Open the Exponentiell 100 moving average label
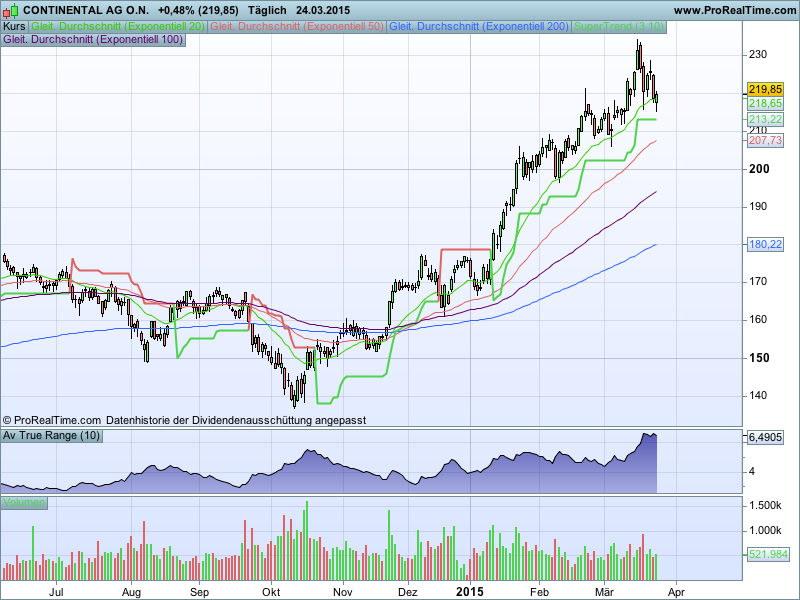Screen dimensions: 800x600 93,39
